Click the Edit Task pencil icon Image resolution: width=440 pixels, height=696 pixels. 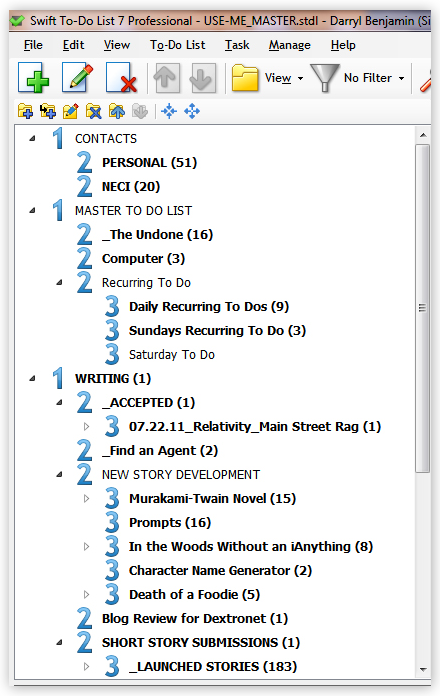pos(77,78)
